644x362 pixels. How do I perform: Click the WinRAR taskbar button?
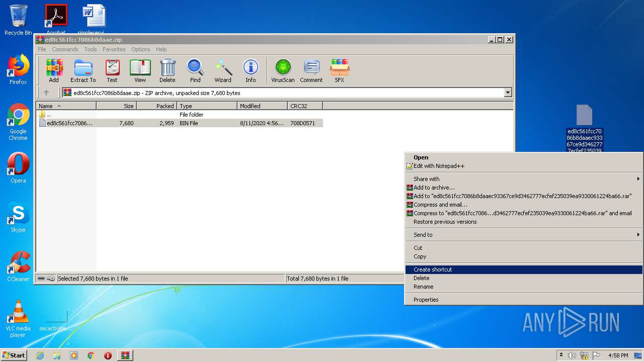point(125,355)
